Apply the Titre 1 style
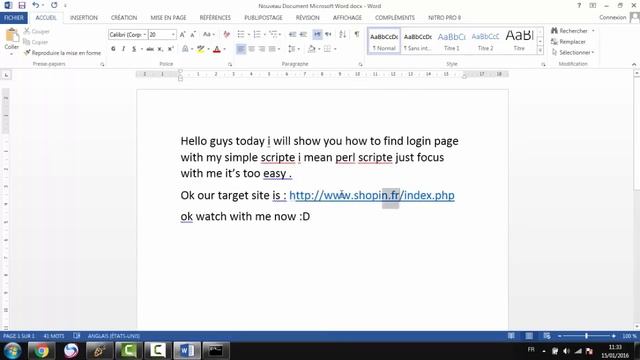The width and height of the screenshot is (640, 360). click(x=451, y=41)
